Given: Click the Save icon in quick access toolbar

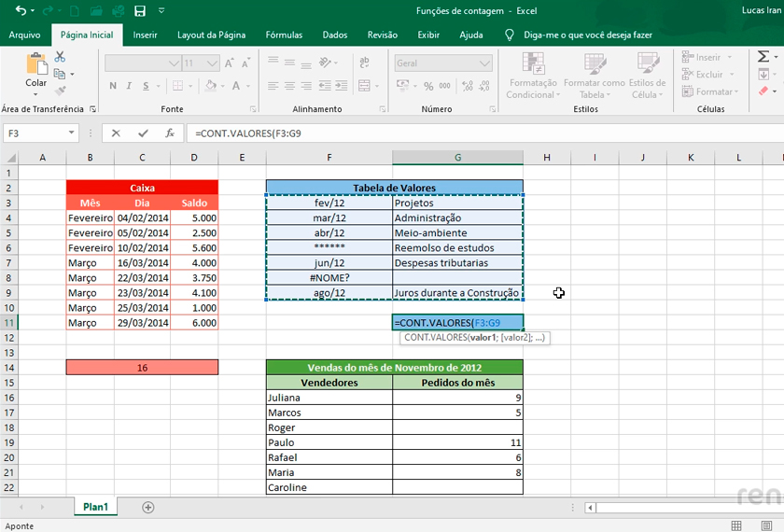Looking at the screenshot, I should pos(140,11).
